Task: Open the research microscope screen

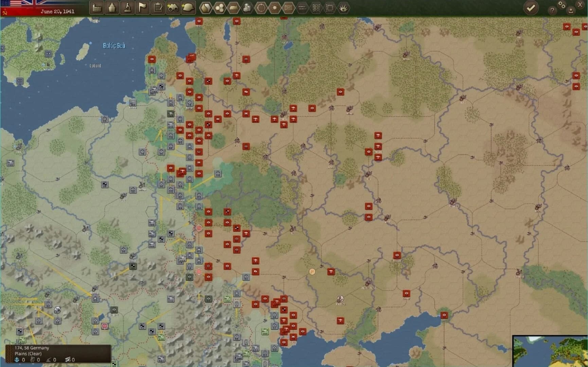Action: [x=127, y=8]
